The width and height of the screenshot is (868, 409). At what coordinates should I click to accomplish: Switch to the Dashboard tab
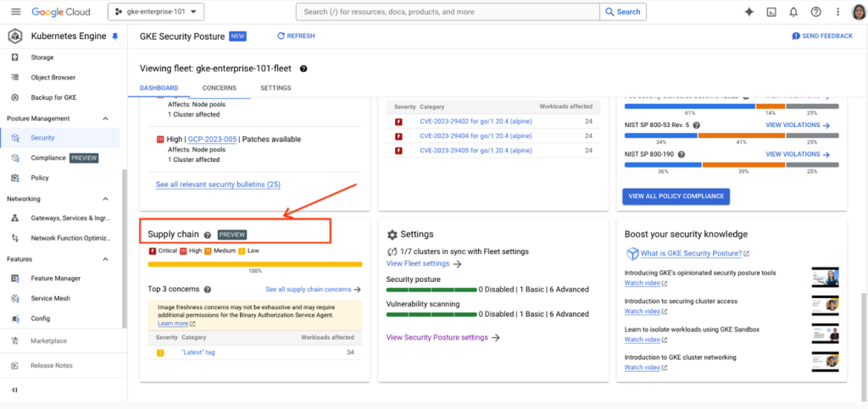coord(159,88)
